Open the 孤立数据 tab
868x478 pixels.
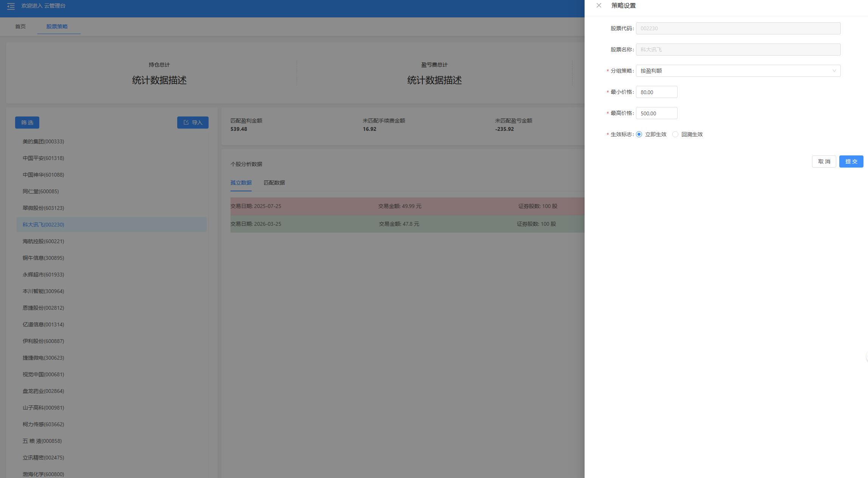(241, 183)
